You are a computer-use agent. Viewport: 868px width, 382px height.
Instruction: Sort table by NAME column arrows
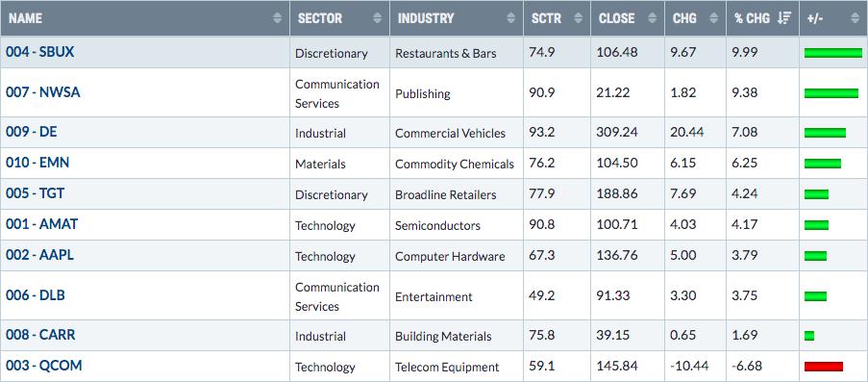click(278, 18)
